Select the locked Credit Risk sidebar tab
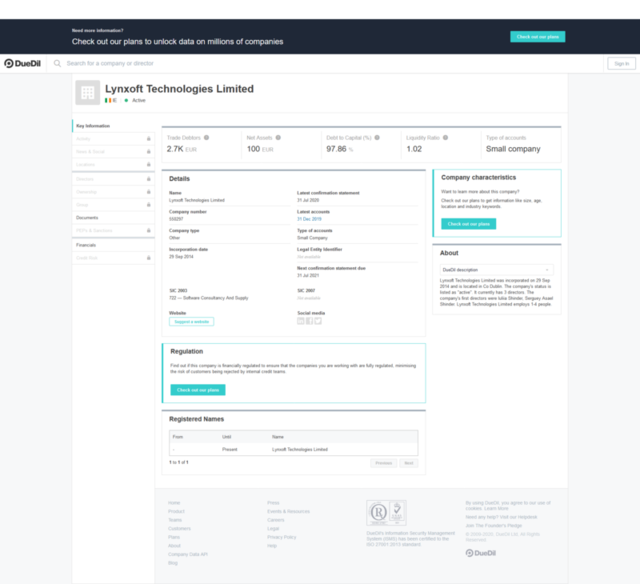This screenshot has width=640, height=584. (113, 258)
